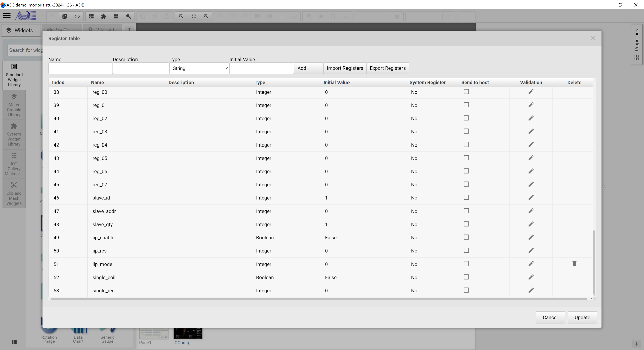This screenshot has height=350, width=644.
Task: Focus the Name input field
Action: (80, 68)
